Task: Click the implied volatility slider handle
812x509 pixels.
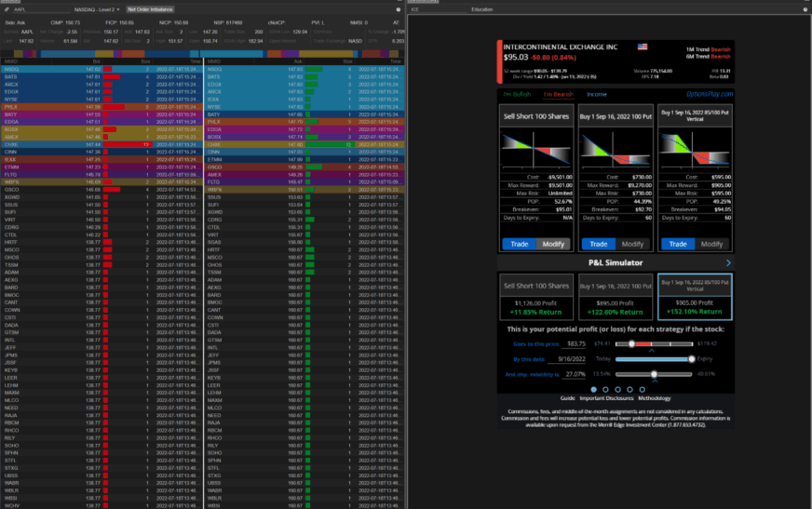Action: pyautogui.click(x=654, y=374)
